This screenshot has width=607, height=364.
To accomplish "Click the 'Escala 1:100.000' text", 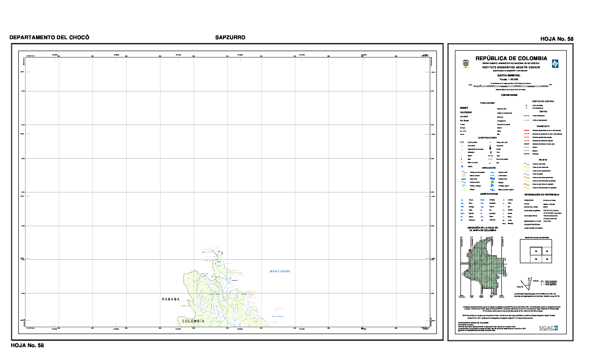I will pyautogui.click(x=509, y=79).
